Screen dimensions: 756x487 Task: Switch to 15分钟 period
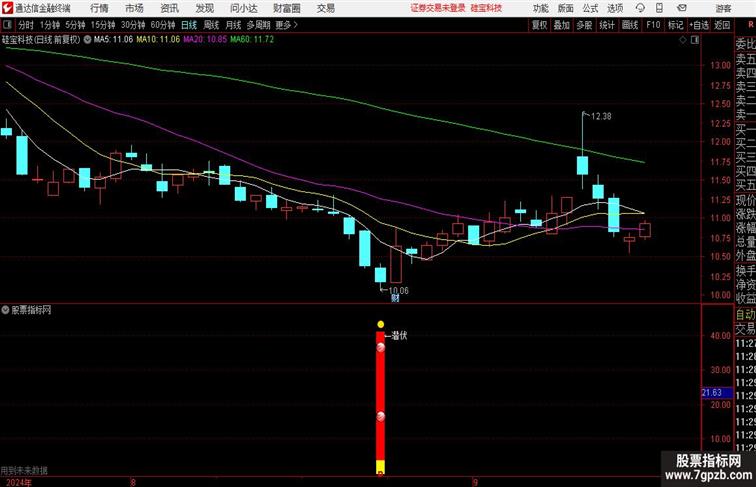tap(103, 25)
